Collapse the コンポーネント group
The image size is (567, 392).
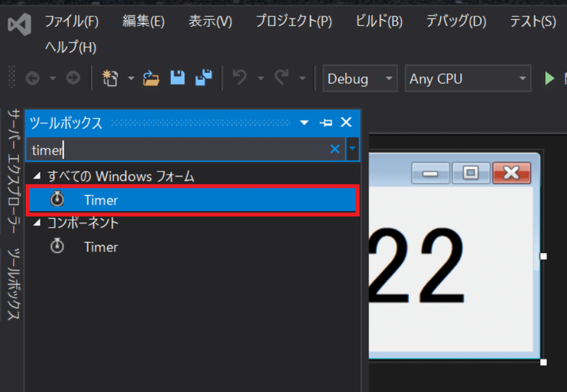coord(37,223)
